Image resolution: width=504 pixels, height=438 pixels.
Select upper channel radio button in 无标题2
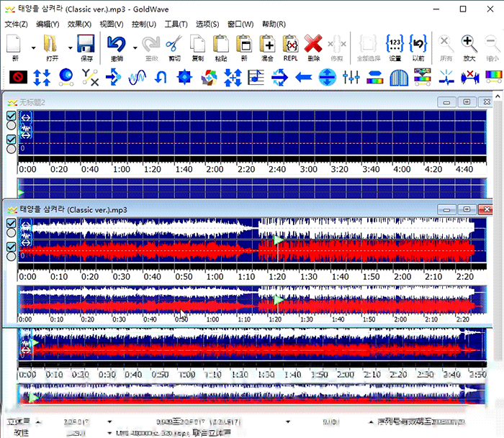pos(12,125)
